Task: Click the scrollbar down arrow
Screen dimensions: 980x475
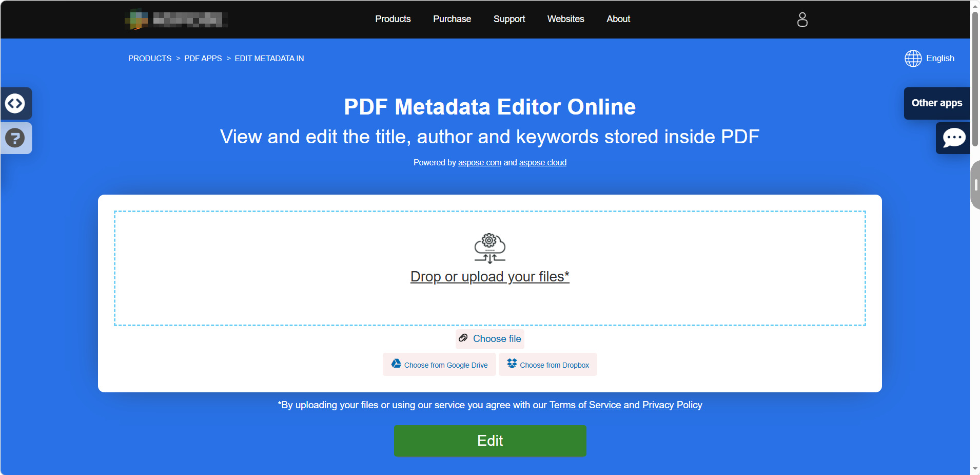Action: (975, 469)
